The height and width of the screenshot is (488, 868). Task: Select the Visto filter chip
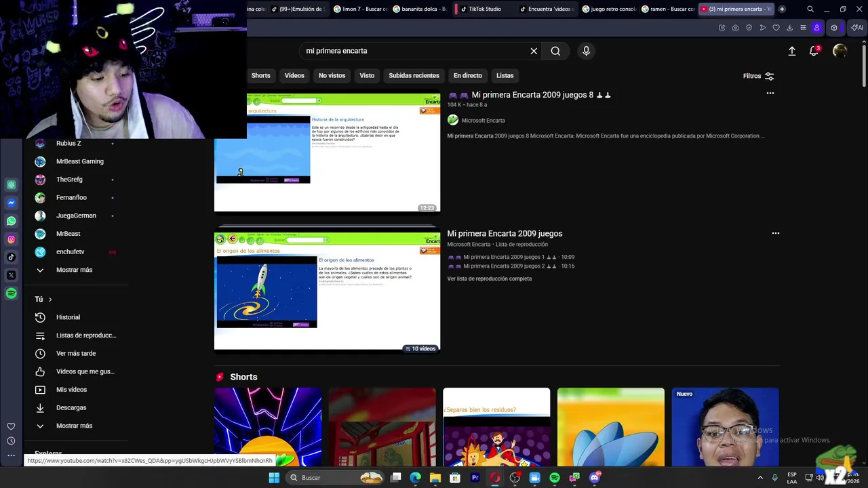[367, 75]
